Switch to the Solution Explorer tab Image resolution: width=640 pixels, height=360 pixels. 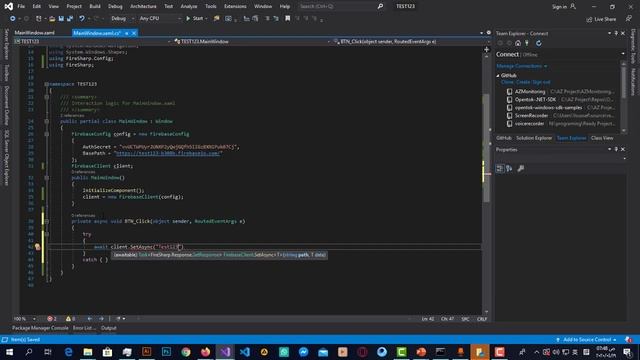click(533, 138)
